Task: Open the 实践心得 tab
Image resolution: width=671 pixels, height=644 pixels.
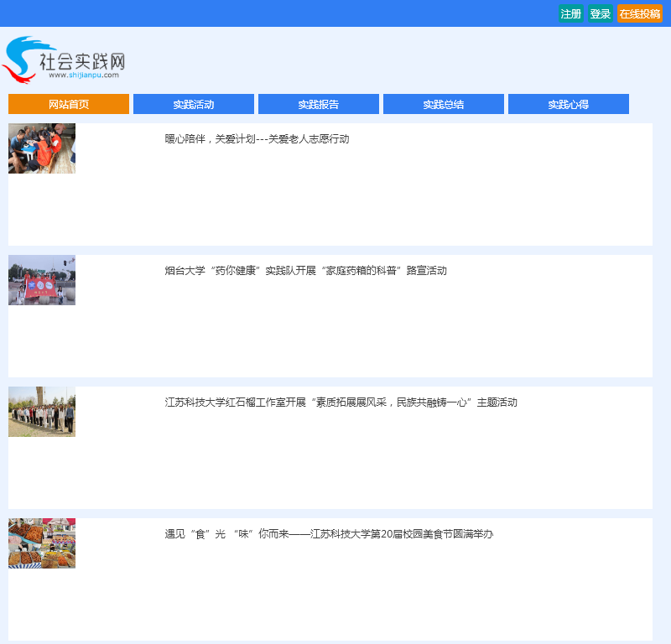Action: [569, 104]
